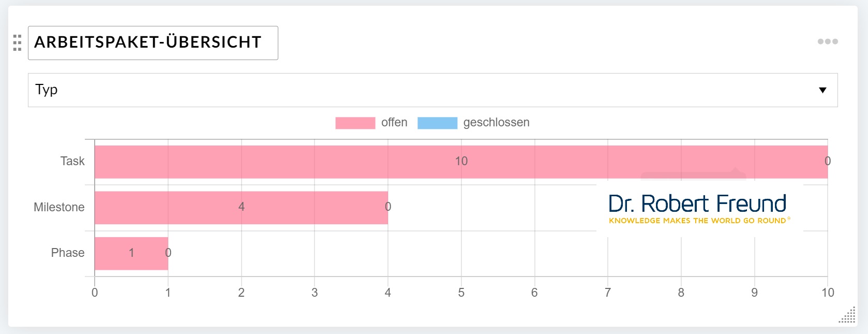Image resolution: width=868 pixels, height=334 pixels.
Task: Open the widget options three-dot menu
Action: coord(828,41)
